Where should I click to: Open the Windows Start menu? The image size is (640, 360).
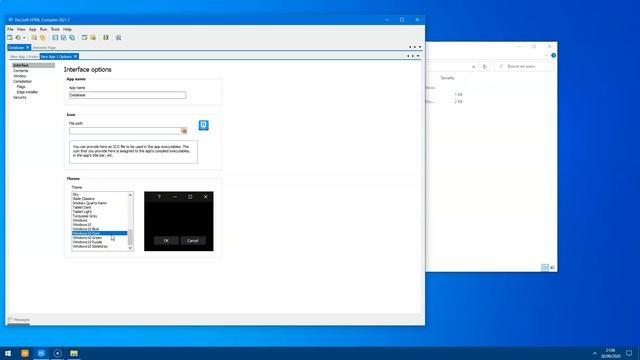pyautogui.click(x=8, y=353)
